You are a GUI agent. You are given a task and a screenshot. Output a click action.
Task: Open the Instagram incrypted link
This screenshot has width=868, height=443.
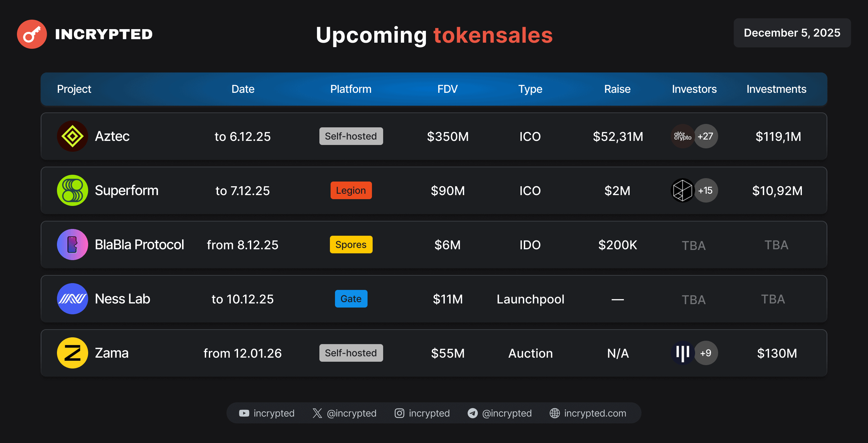coord(422,413)
